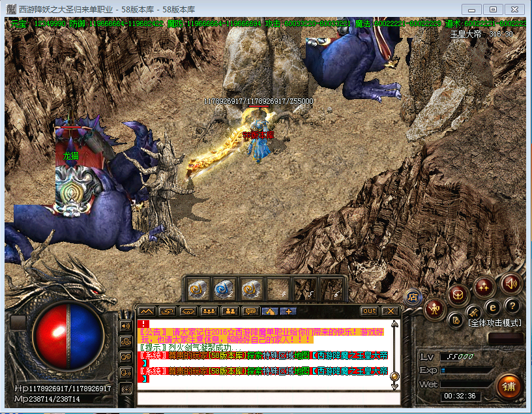Open the 店 shop round button

[x=413, y=297]
